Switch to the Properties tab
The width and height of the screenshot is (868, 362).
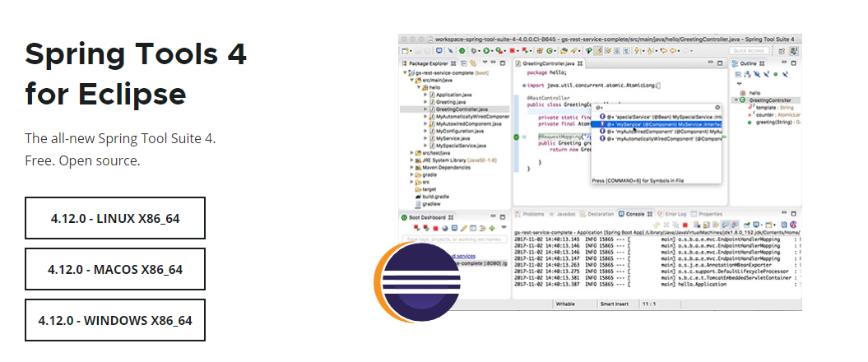point(706,214)
